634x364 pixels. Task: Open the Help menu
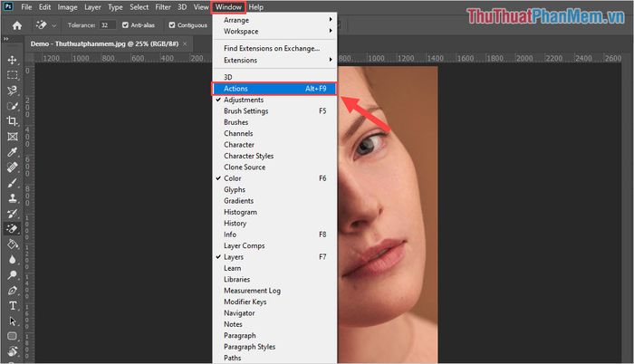coord(255,7)
